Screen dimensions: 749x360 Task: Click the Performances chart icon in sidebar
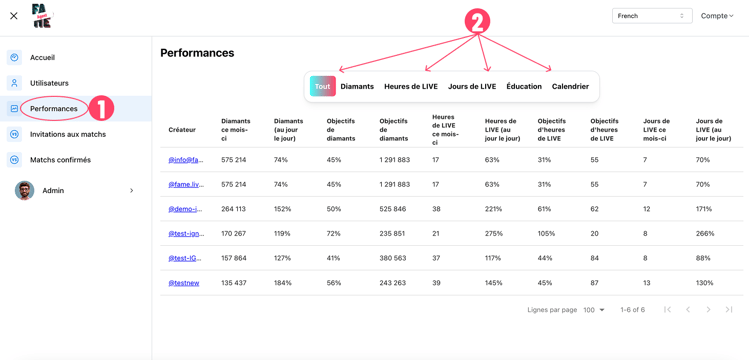click(14, 109)
